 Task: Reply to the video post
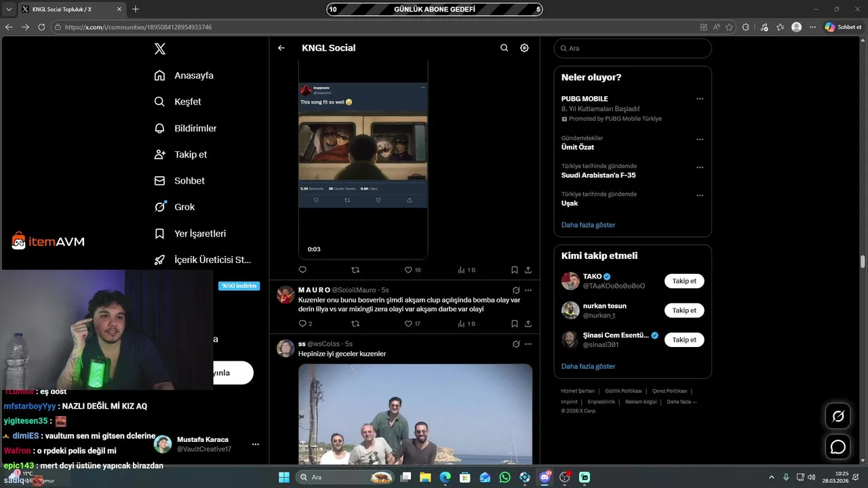pos(302,270)
